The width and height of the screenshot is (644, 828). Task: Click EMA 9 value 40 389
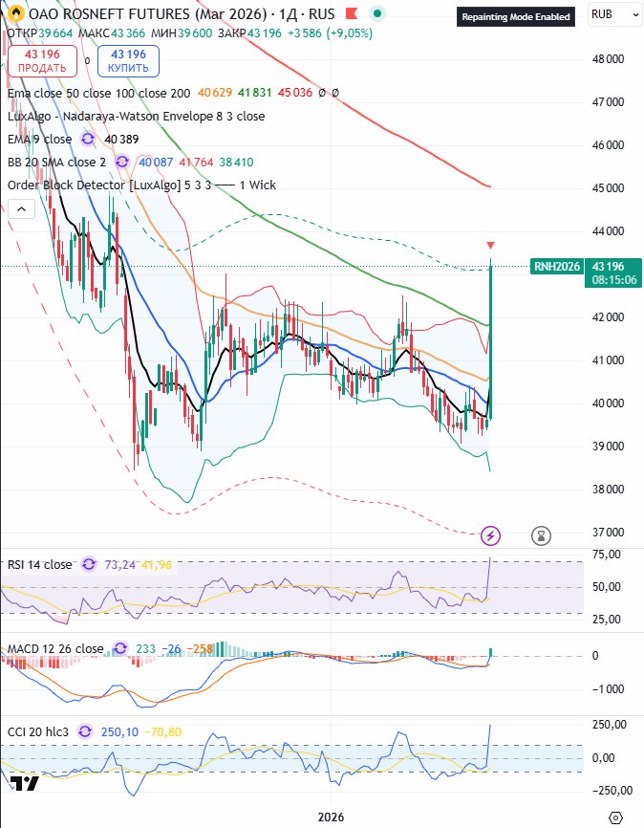(x=121, y=140)
